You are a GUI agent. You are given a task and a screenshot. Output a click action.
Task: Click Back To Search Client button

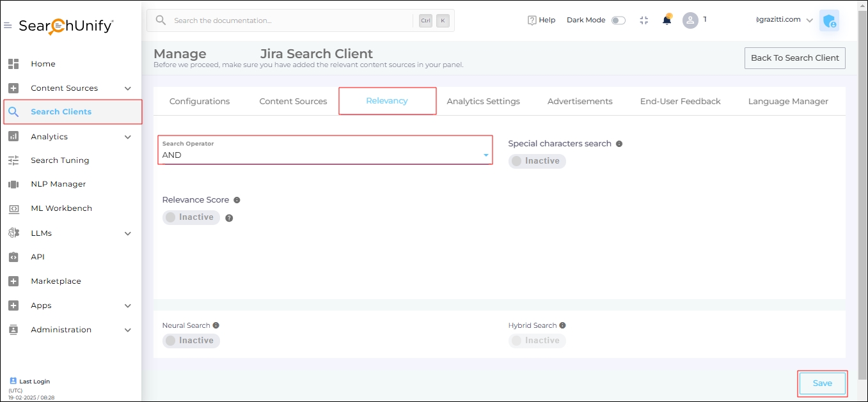click(794, 58)
